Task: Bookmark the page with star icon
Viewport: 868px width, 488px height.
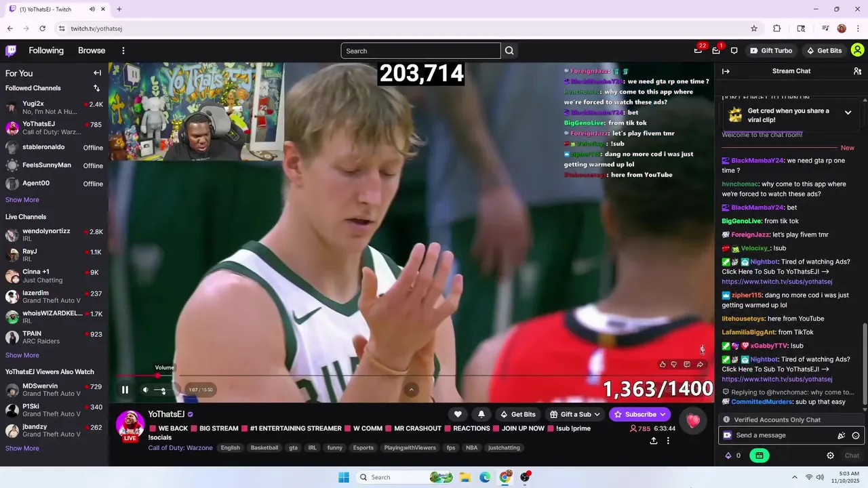Action: coord(754,28)
